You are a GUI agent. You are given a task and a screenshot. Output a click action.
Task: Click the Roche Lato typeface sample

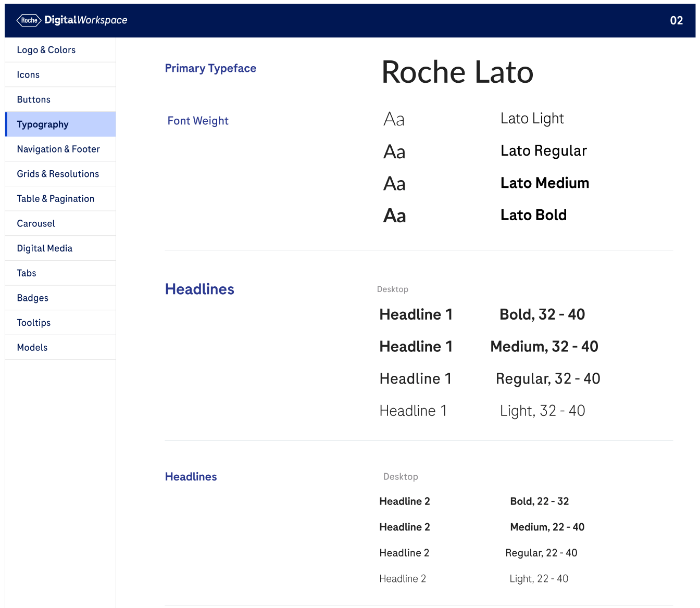tap(457, 72)
